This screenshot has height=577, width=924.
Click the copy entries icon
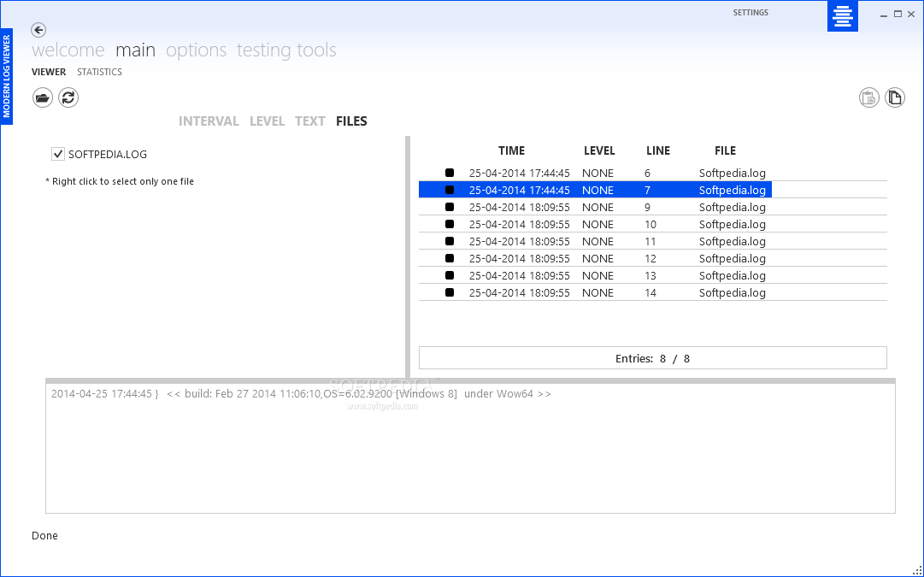coord(895,97)
